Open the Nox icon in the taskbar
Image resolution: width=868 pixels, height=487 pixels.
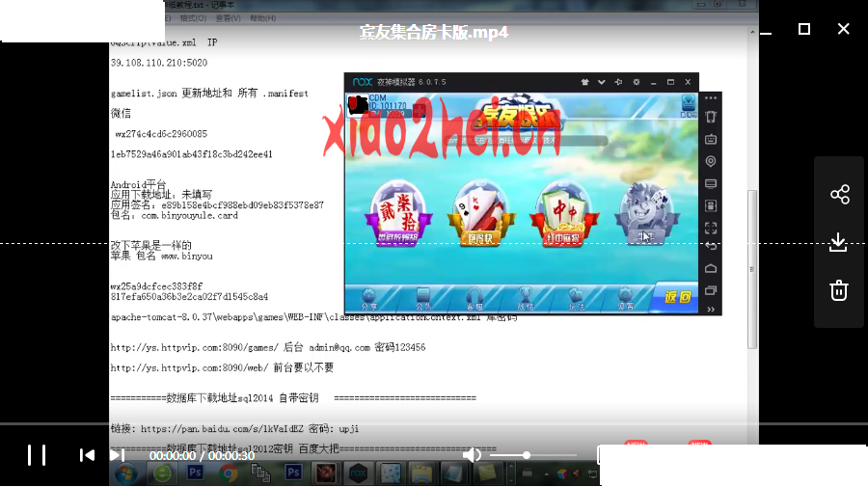click(358, 473)
